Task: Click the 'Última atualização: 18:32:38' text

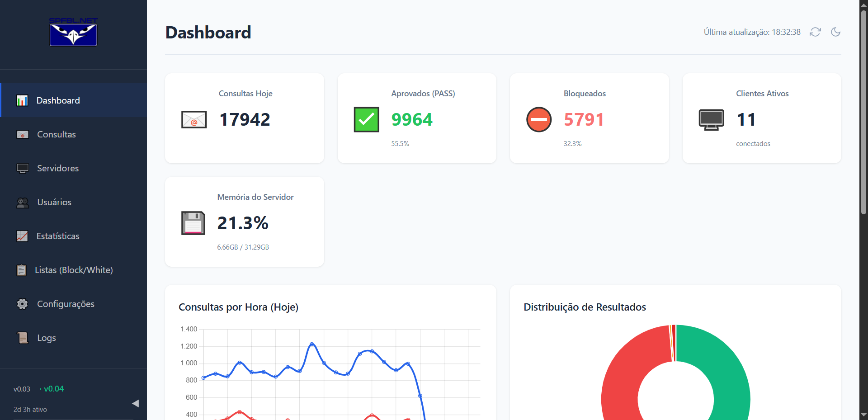Action: [752, 32]
